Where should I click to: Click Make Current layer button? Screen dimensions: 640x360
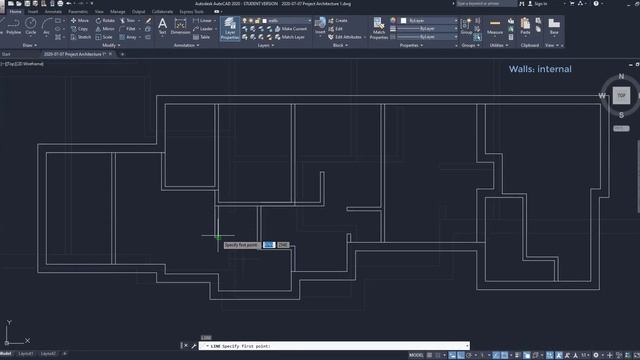(x=291, y=29)
